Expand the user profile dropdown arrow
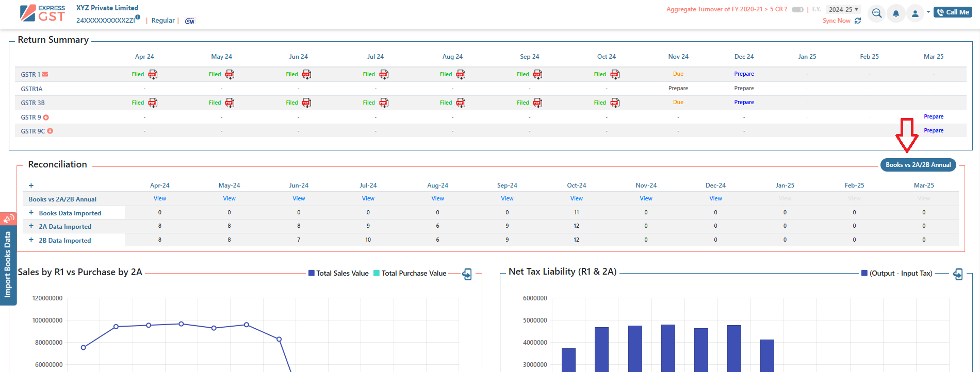 click(928, 12)
